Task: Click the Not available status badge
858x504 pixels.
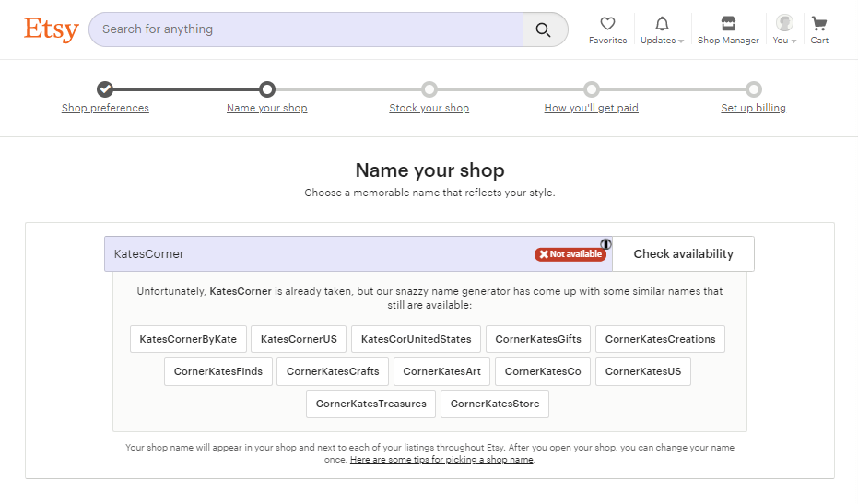Action: click(570, 254)
